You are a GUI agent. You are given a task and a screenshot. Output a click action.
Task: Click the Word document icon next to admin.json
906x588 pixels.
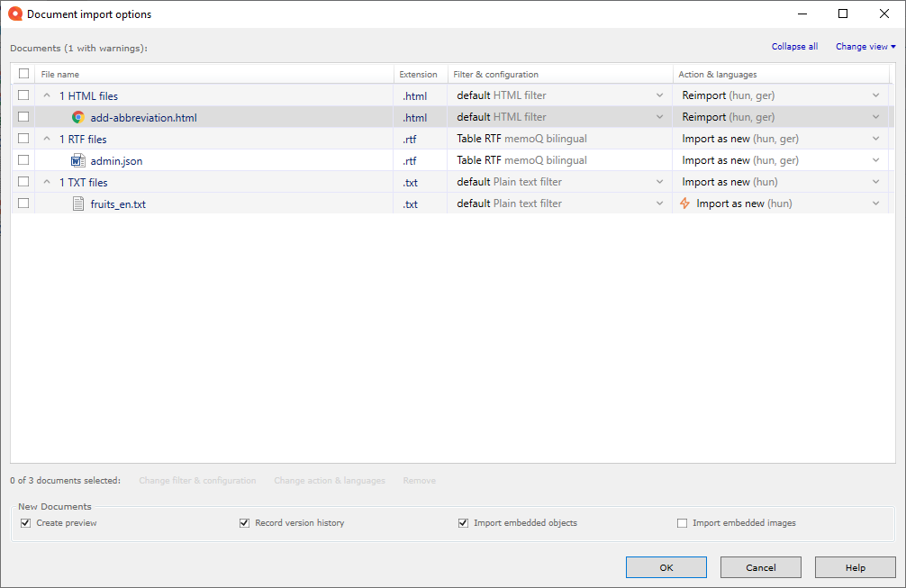pos(77,160)
